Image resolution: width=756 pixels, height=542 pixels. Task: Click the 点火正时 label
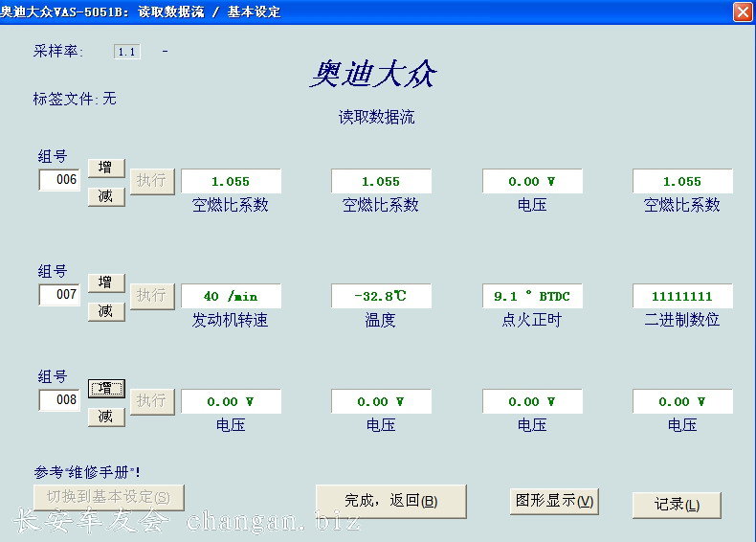[x=531, y=320]
